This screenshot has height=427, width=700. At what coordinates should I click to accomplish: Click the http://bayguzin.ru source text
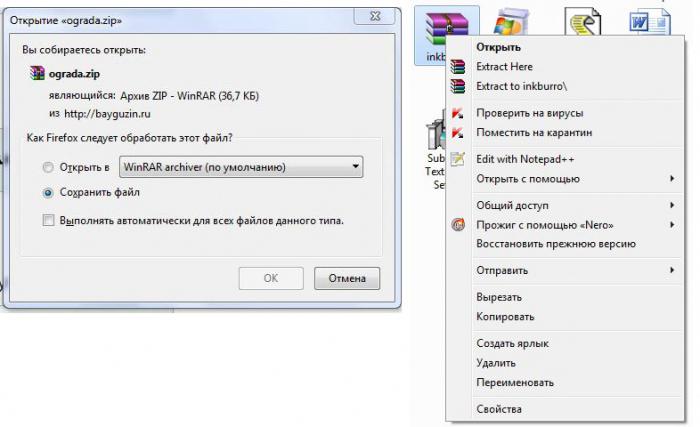click(x=108, y=114)
